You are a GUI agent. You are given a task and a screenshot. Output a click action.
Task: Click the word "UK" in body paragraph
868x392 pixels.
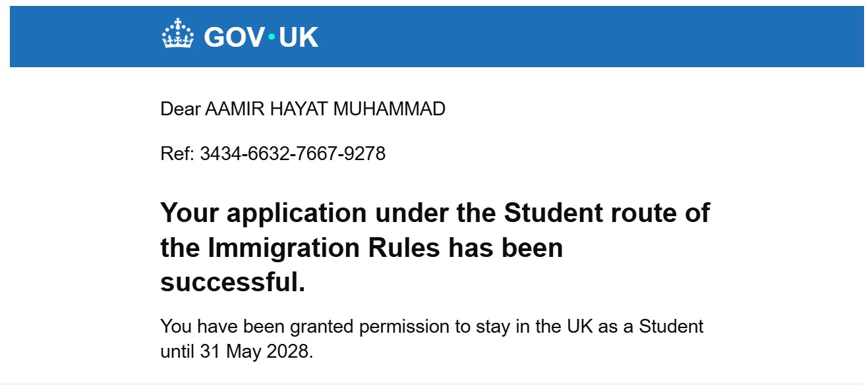pos(579,326)
